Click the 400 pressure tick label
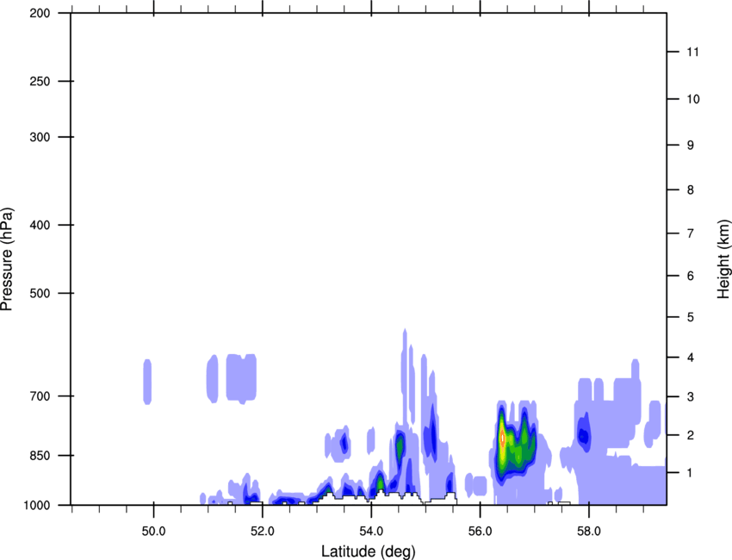732x560 pixels. pos(40,225)
